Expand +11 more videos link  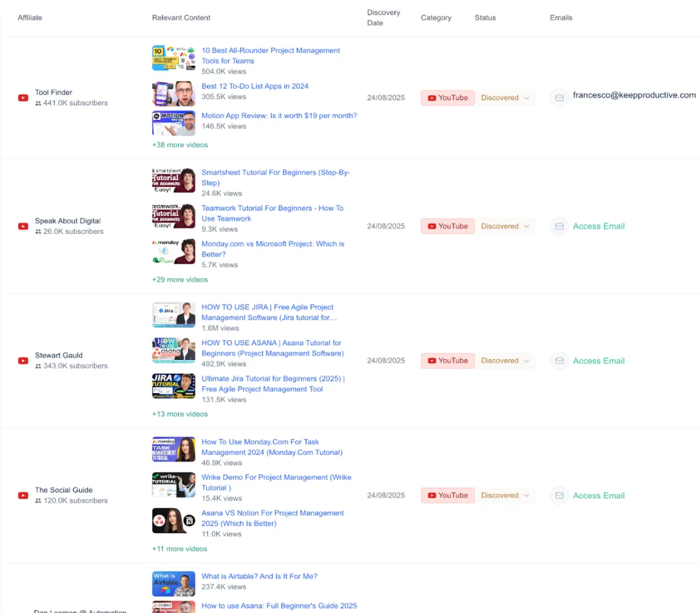[x=179, y=549]
